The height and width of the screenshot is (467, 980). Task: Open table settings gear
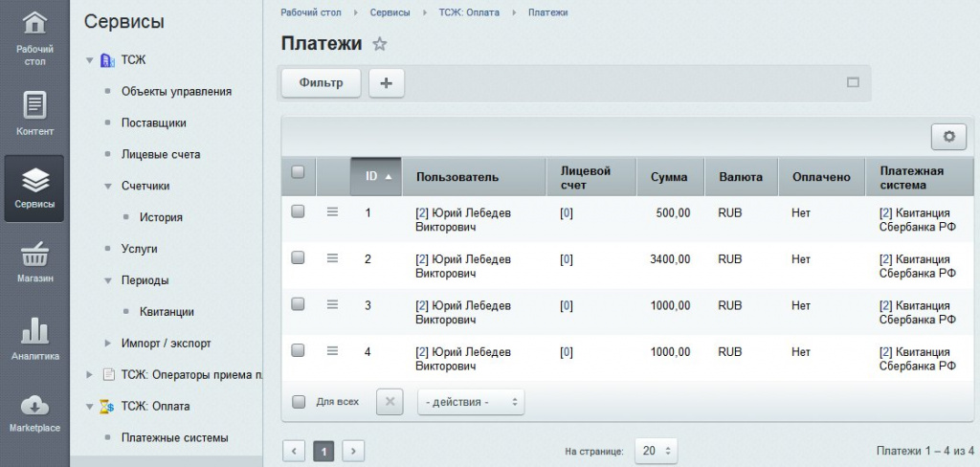(948, 137)
